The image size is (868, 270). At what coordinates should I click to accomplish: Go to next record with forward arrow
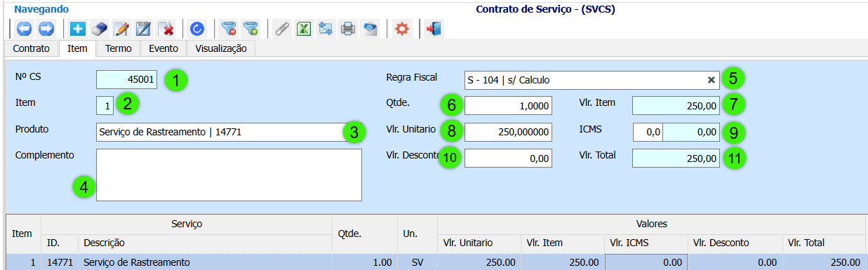coord(46,29)
